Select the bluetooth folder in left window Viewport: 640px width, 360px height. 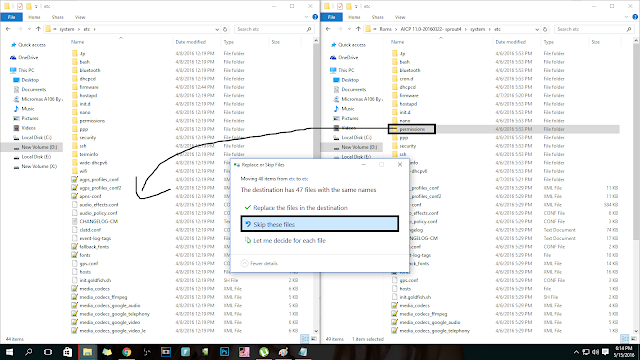90,70
